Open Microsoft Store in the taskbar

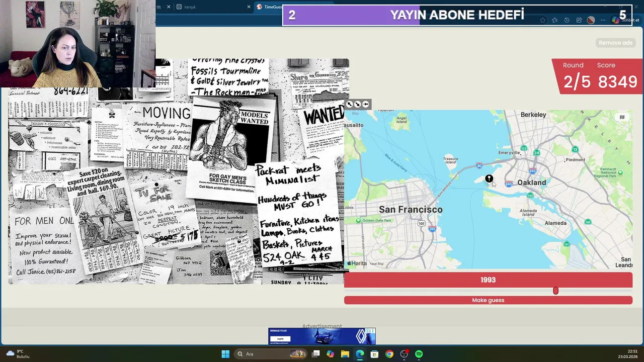[374, 354]
